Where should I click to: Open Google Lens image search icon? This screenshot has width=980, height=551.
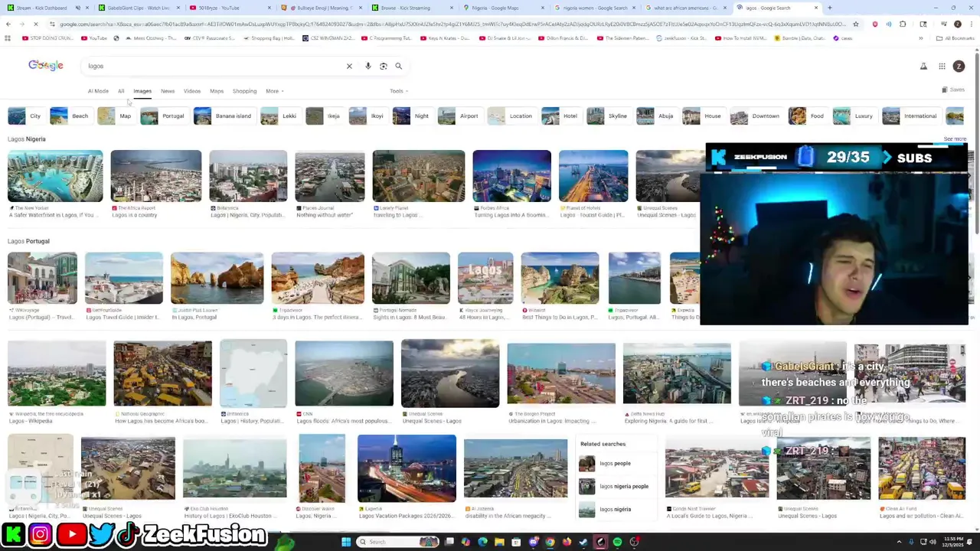[x=384, y=66]
